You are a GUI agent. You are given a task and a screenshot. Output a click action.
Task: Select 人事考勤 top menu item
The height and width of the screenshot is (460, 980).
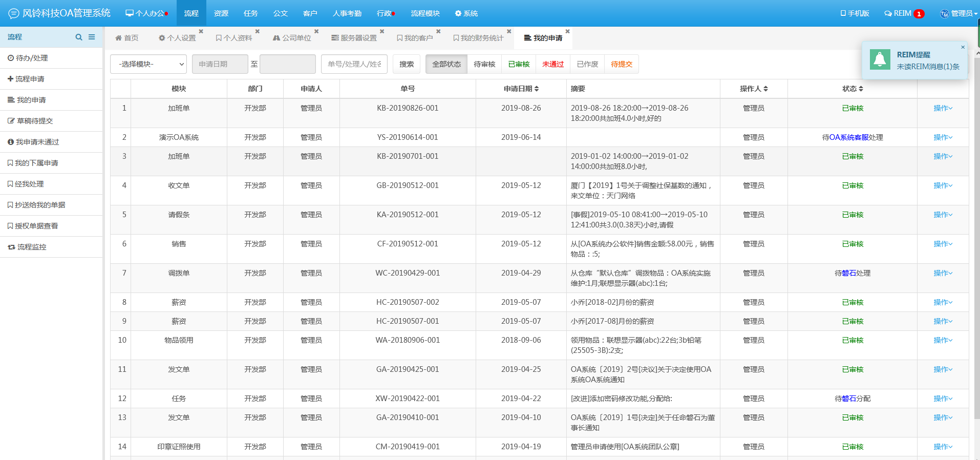347,13
